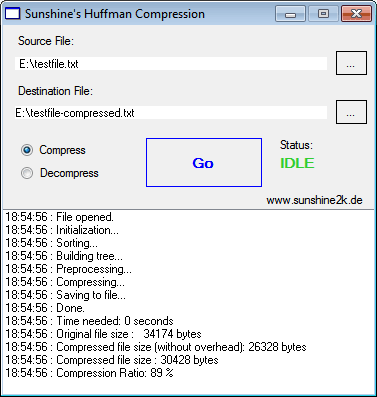This screenshot has height=397, width=377.
Task: Click the 'File opened.' log line
Action: coord(59,217)
